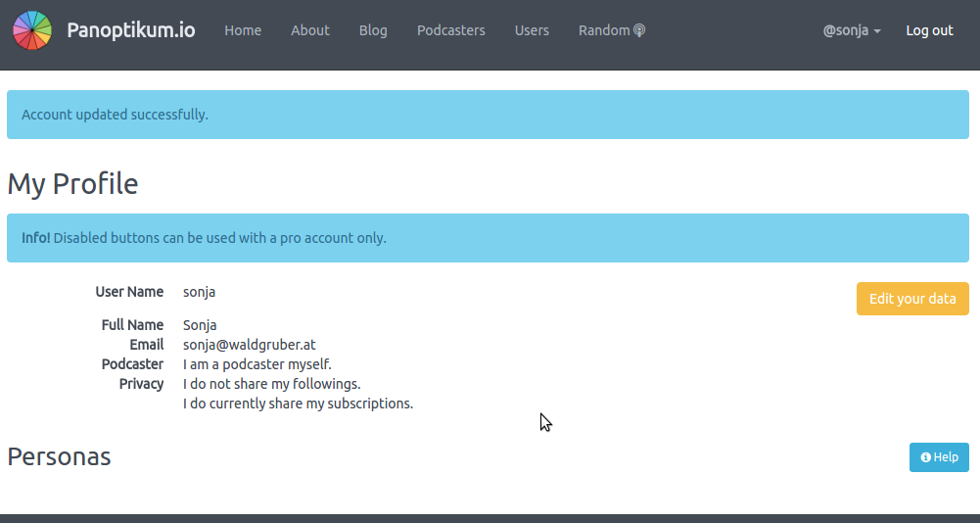Click the Edit your data button
The height and width of the screenshot is (523, 980).
912,299
